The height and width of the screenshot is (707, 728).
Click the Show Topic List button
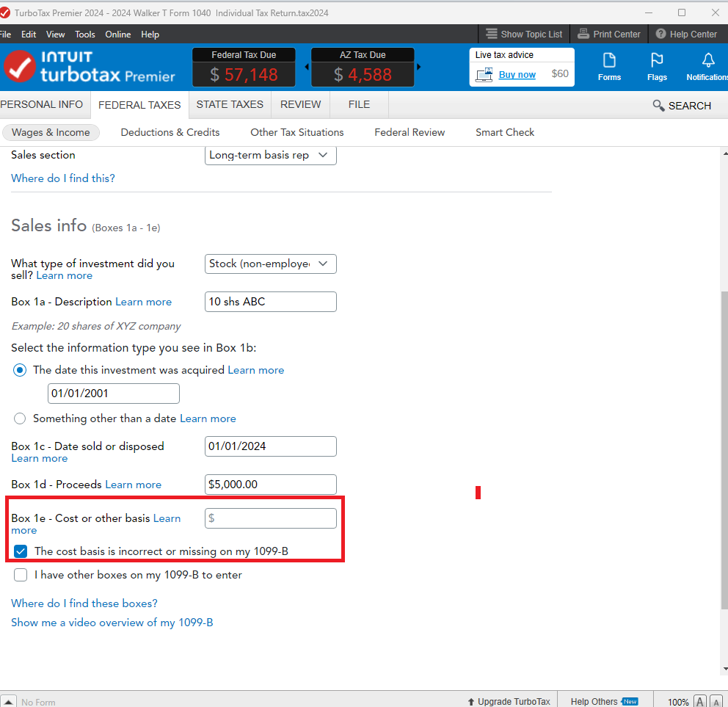pos(524,34)
